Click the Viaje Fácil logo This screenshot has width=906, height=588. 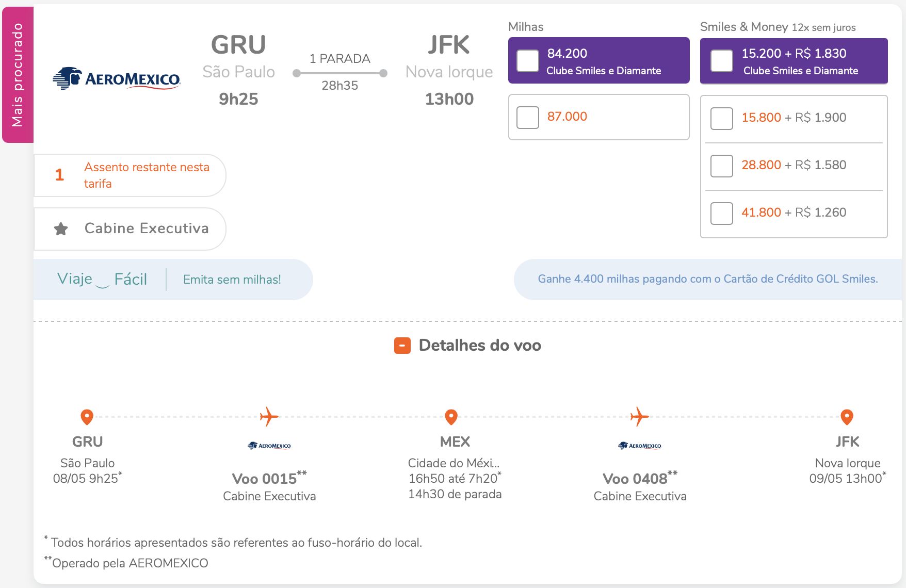point(102,279)
